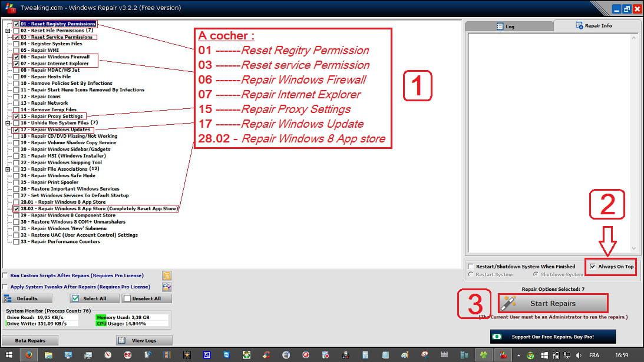The image size is (644, 362).
Task: Open the blue magnifier taskbar app
Action: pos(207,355)
